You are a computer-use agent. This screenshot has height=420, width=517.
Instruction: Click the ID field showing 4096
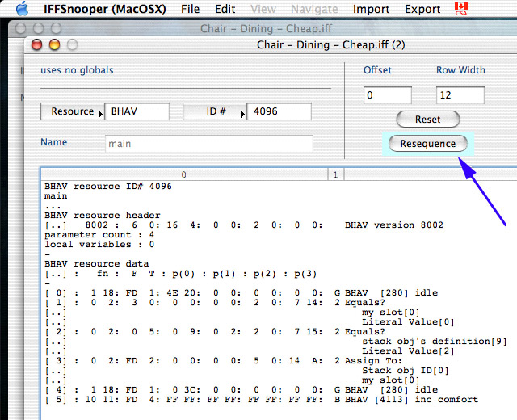[279, 112]
